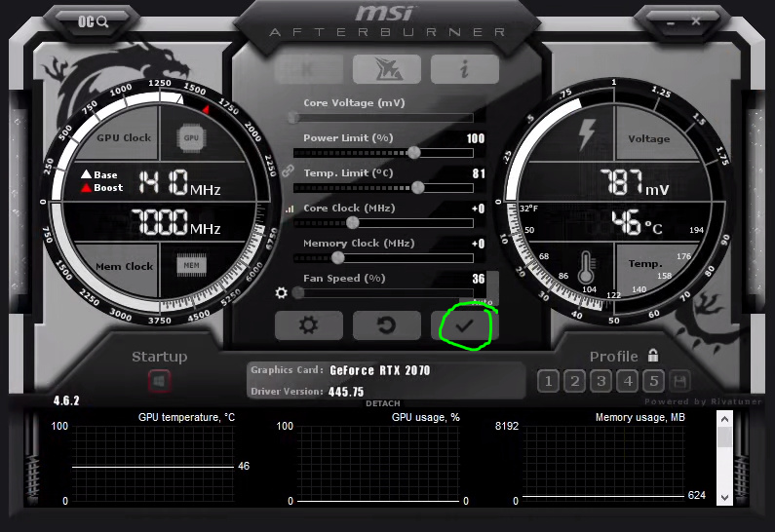Apply settings with the checkmark button

[465, 325]
